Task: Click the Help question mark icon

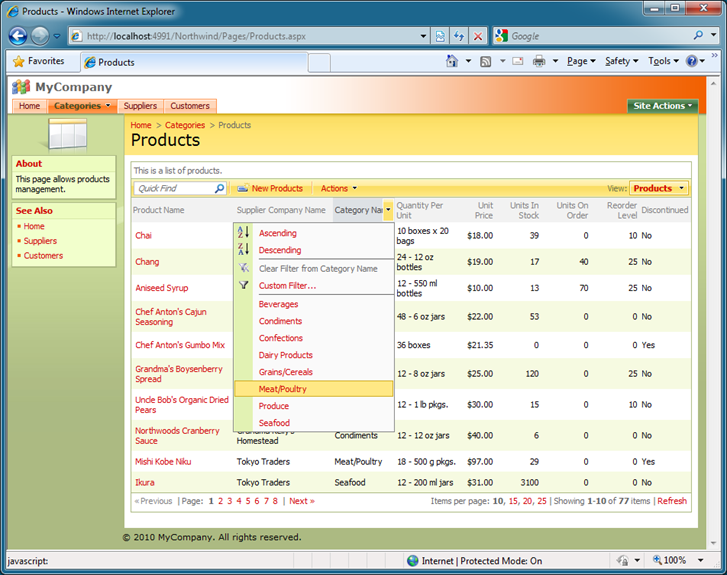Action: pyautogui.click(x=691, y=61)
